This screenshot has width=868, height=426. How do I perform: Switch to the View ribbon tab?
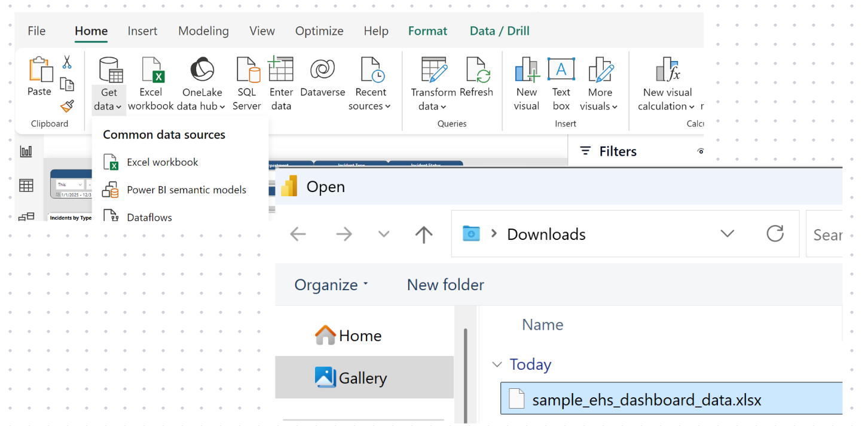pos(262,31)
